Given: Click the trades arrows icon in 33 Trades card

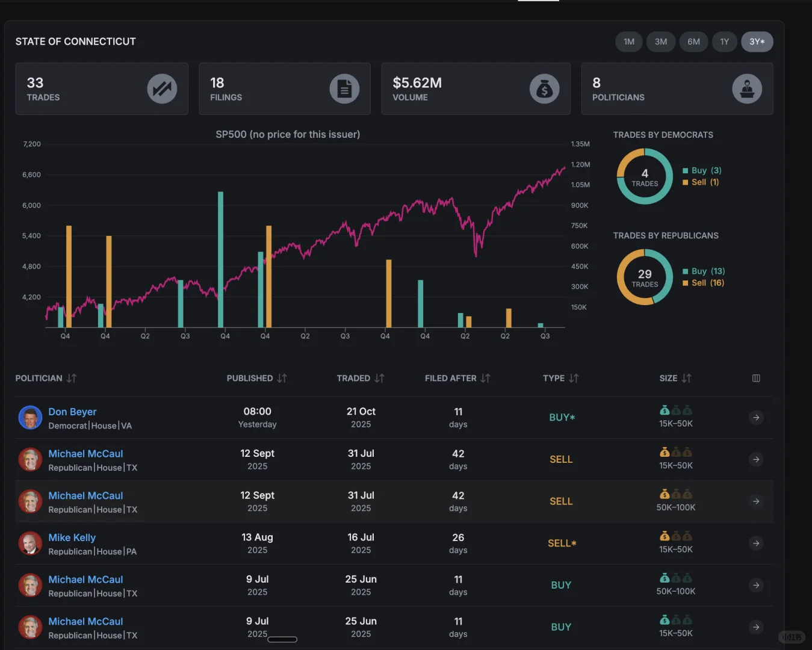Looking at the screenshot, I should [x=162, y=89].
